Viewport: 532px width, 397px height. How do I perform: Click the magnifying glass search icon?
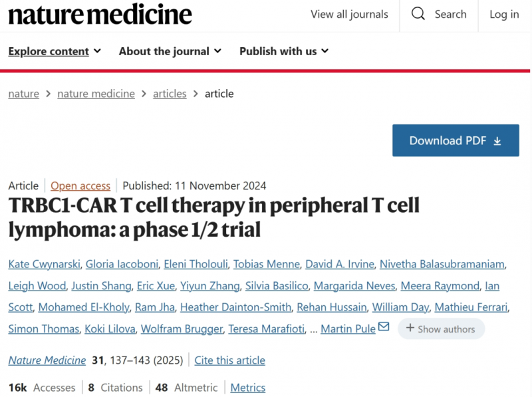[418, 14]
